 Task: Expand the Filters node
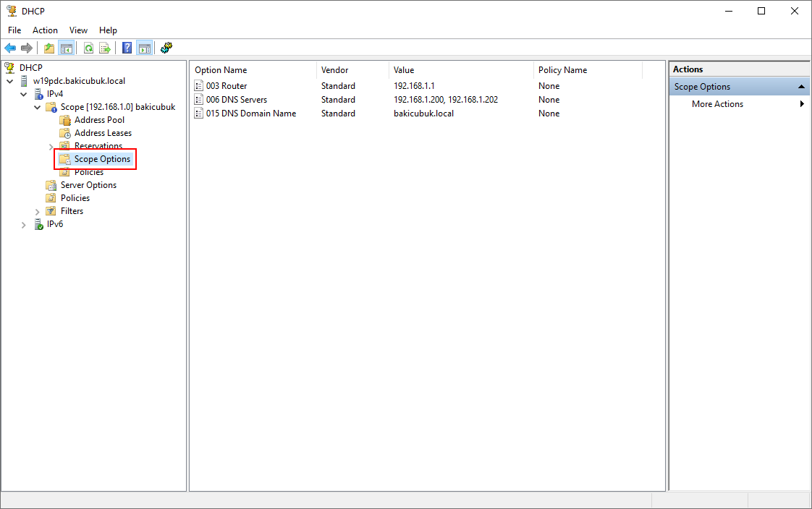pyautogui.click(x=38, y=212)
